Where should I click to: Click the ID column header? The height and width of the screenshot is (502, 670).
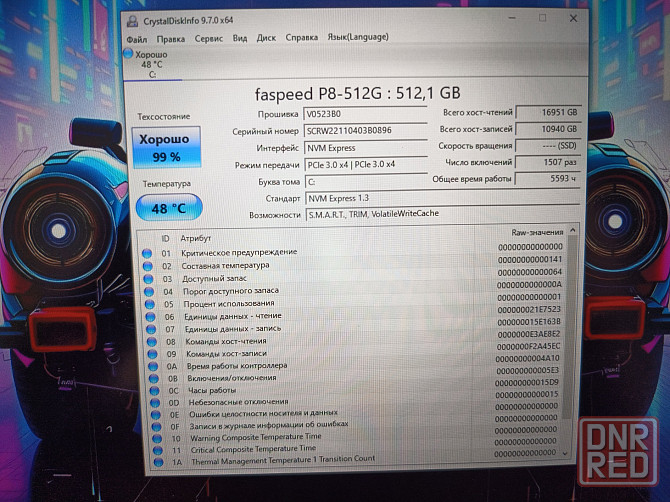(165, 239)
